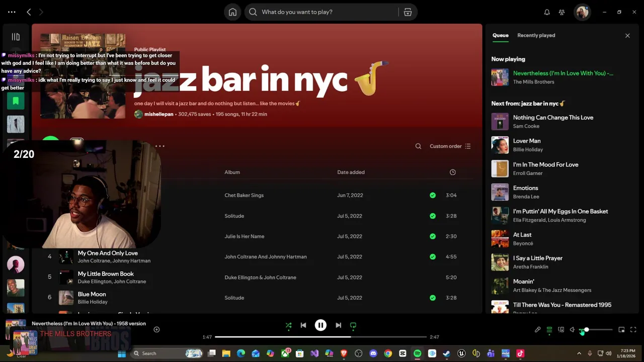This screenshot has height=362, width=644.
Task: Seek on the song progress bar
Action: click(x=320, y=337)
